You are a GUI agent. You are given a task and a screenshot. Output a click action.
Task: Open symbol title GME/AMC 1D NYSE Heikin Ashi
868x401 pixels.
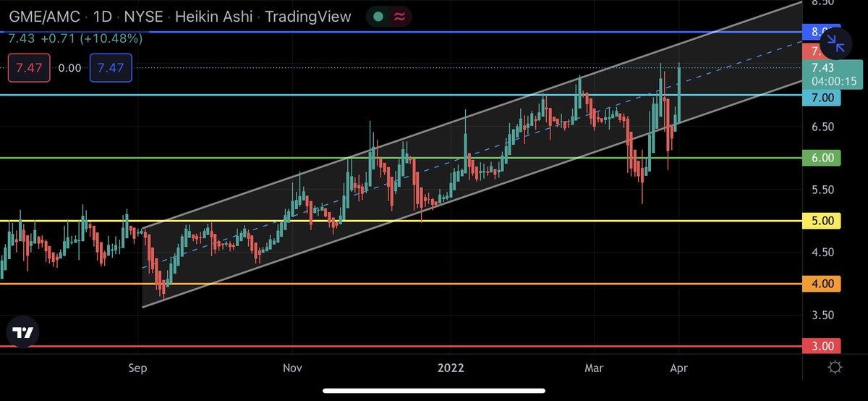[x=179, y=17]
